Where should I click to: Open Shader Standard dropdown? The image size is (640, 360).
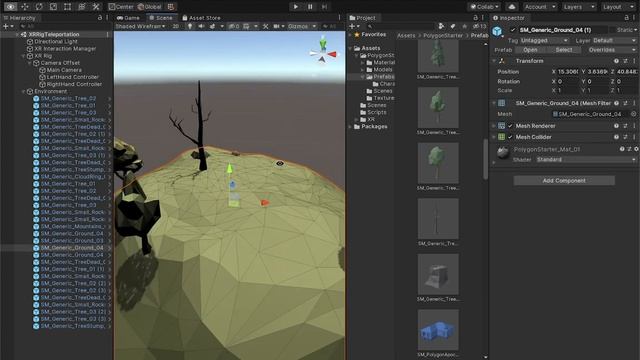tap(586, 159)
